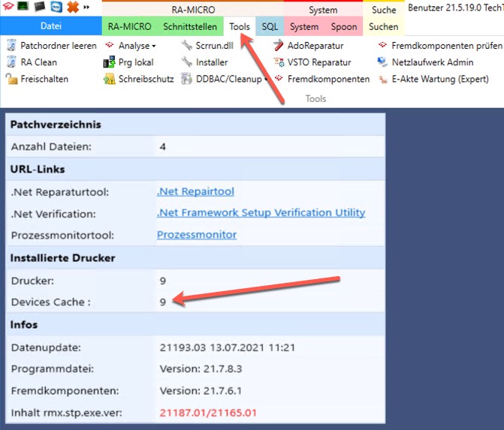
Task: Click Fremdkomponenten prüfen icon
Action: click(382, 44)
